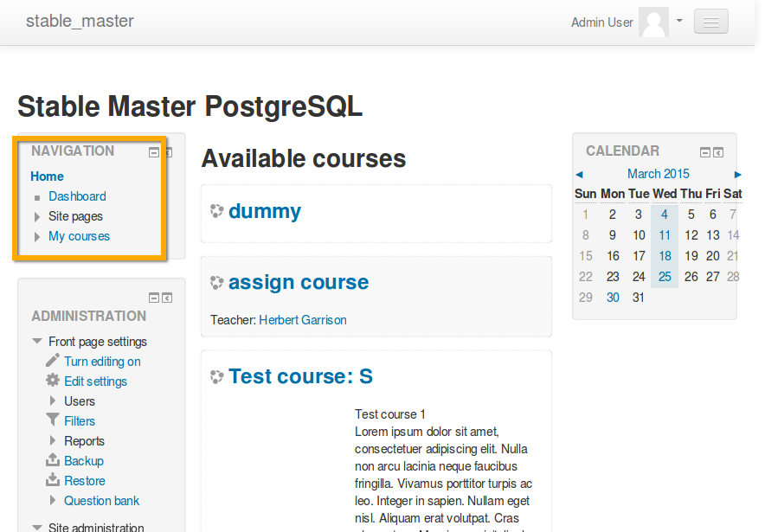
Task: Select calendar day 11
Action: (x=665, y=235)
